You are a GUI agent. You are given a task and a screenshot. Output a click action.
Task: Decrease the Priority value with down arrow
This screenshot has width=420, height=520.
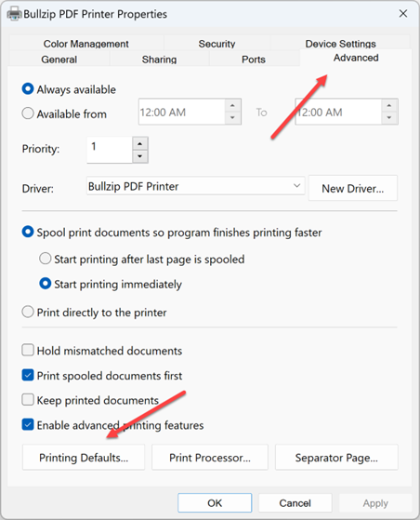pyautogui.click(x=140, y=156)
